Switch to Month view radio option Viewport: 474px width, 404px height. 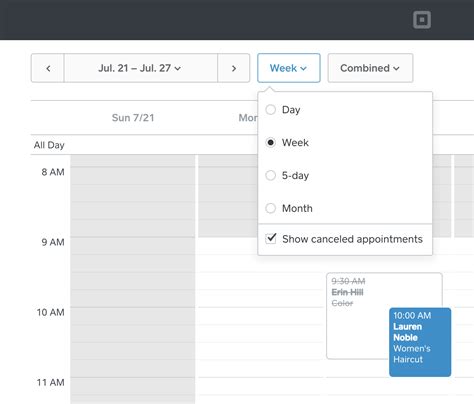point(271,208)
